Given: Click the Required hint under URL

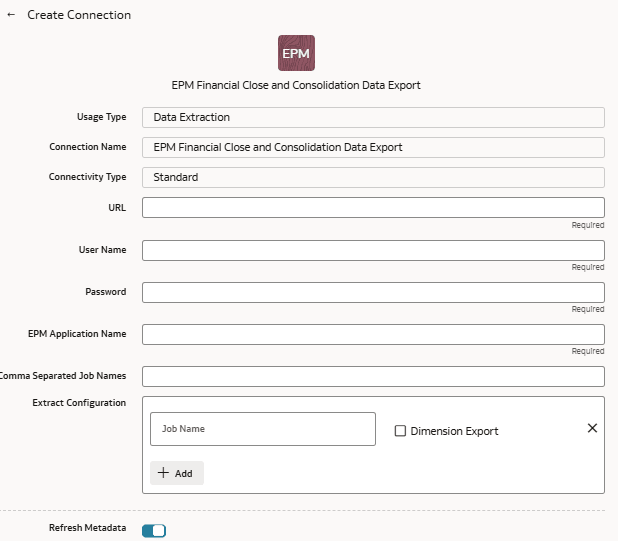Looking at the screenshot, I should click(588, 225).
